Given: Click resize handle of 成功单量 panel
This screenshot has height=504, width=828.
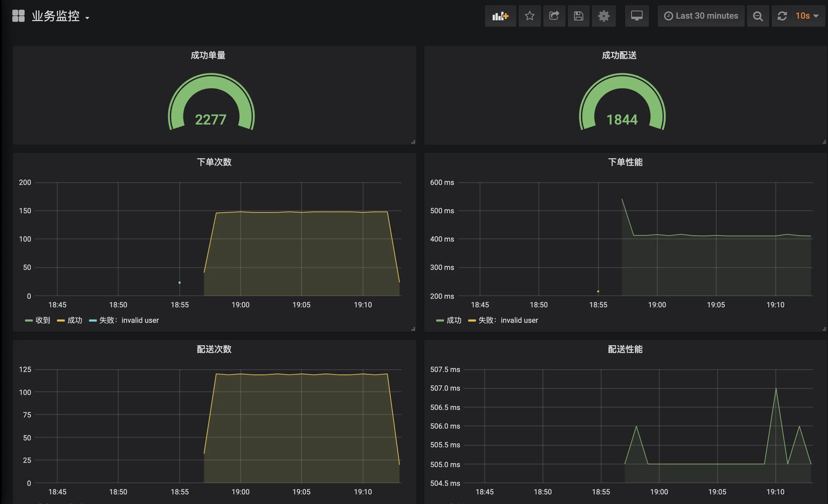Looking at the screenshot, I should point(413,142).
